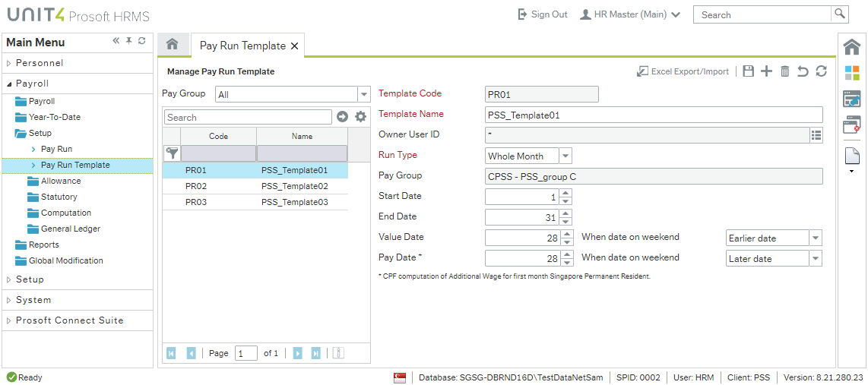This screenshot has width=868, height=385.
Task: Go to next page in the pager
Action: (x=297, y=353)
